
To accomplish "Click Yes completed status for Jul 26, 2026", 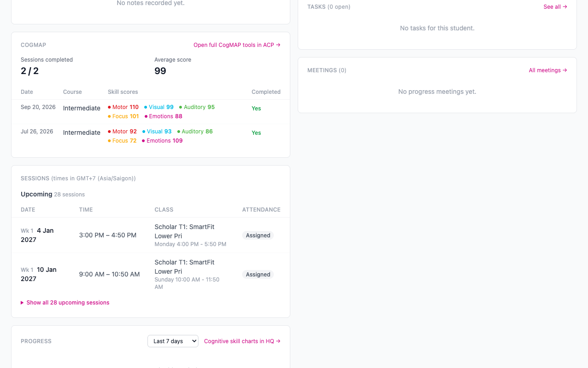I will (256, 133).
